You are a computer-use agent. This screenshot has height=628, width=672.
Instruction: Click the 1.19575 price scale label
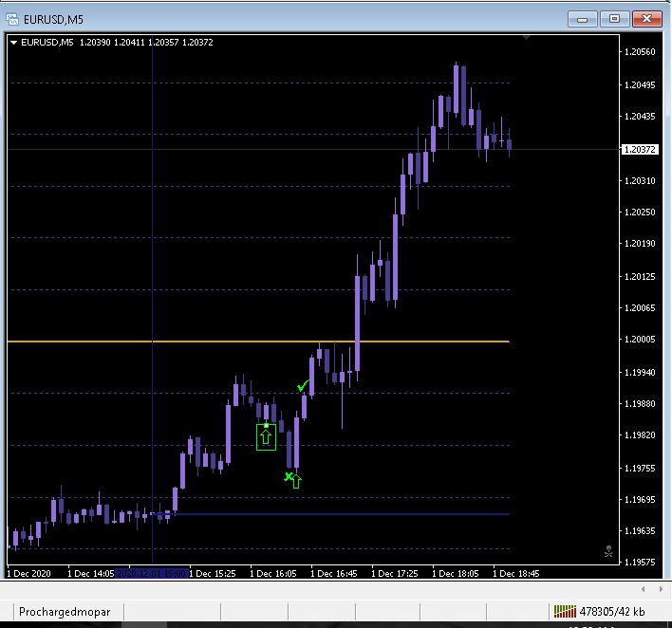point(640,562)
